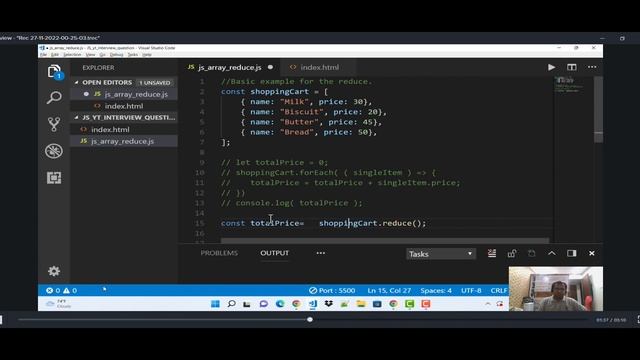Open additional panel views ellipsis next to OUTPUT
The height and width of the screenshot is (360, 640).
[x=321, y=253]
